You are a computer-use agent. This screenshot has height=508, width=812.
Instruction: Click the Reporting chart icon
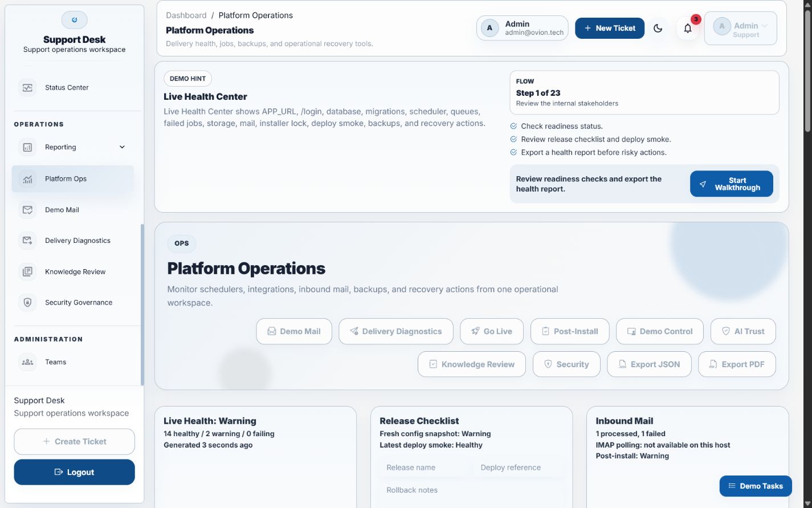[27, 147]
